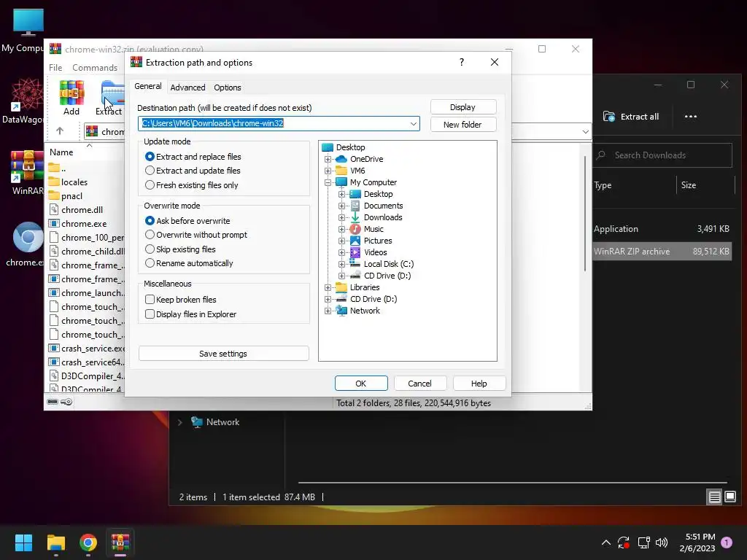Expand the OneDrive tree node
Viewport: 747px width, 560px height.
pos(328,159)
